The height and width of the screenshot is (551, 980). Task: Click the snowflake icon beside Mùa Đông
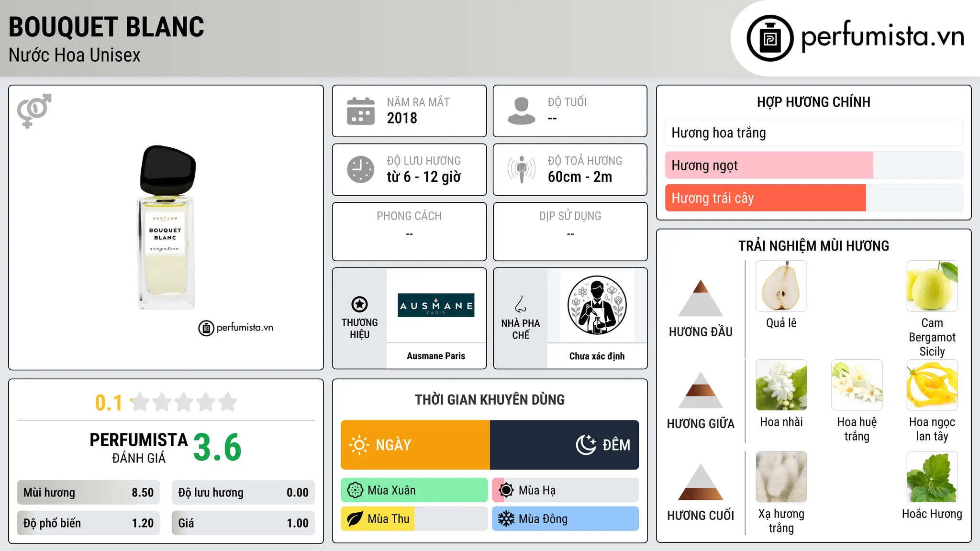pyautogui.click(x=506, y=519)
